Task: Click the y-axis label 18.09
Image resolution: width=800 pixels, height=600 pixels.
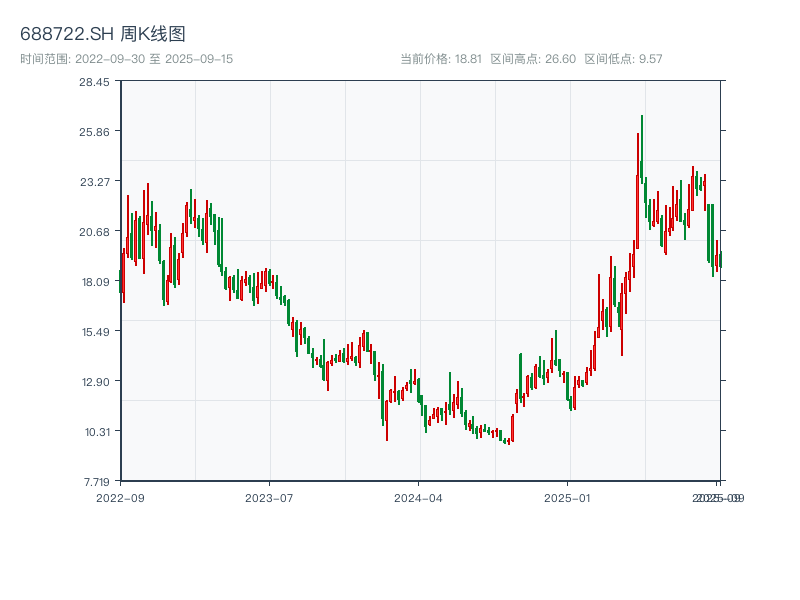Action: click(95, 282)
